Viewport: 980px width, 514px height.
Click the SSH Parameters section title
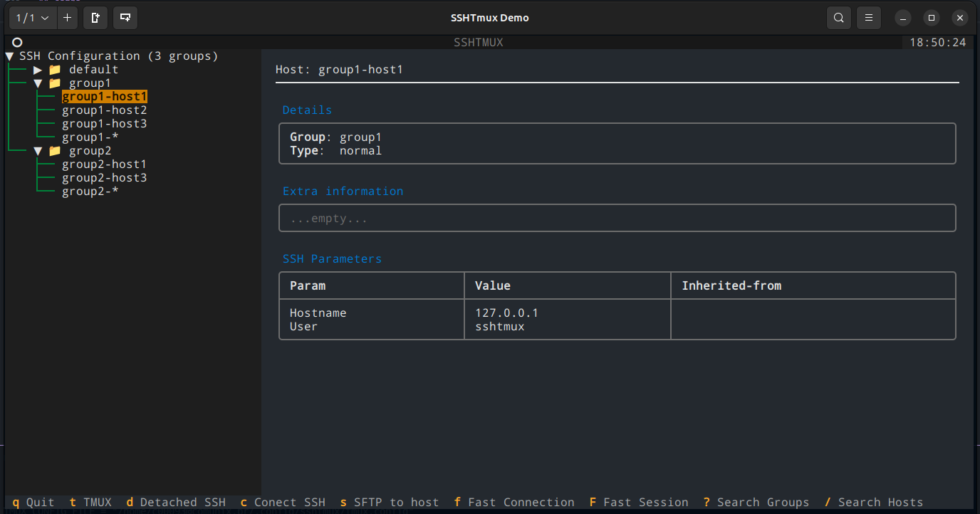click(333, 259)
